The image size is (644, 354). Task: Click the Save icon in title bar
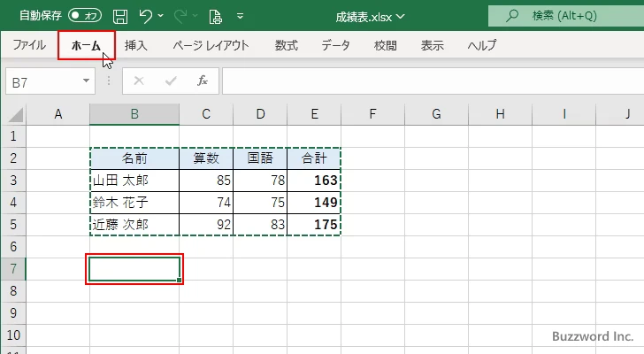coord(120,16)
